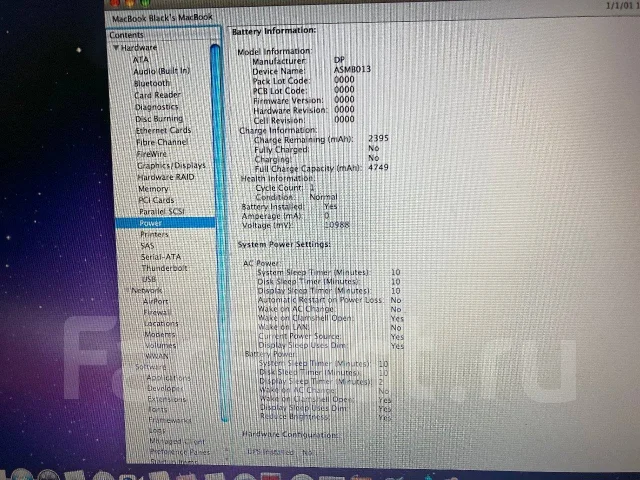Open Frameworks software entry

tap(170, 420)
